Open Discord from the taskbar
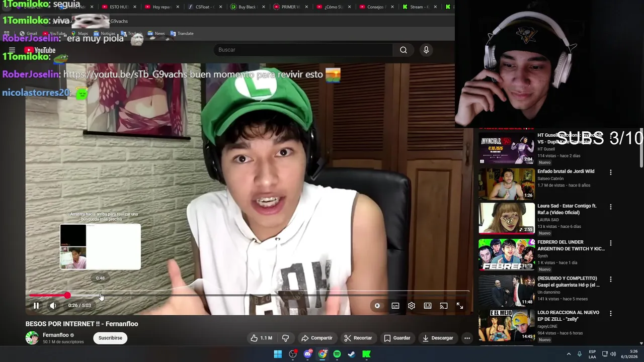The height and width of the screenshot is (362, 644). (307, 354)
